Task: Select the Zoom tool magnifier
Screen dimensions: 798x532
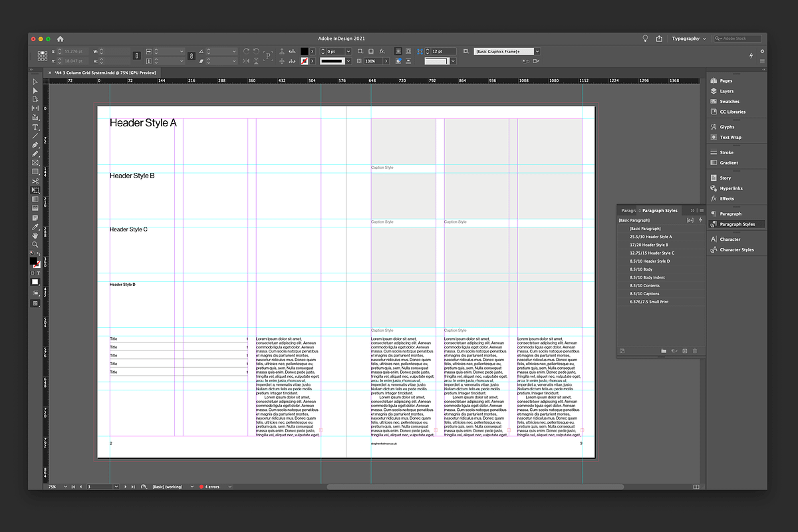Action: pos(35,245)
